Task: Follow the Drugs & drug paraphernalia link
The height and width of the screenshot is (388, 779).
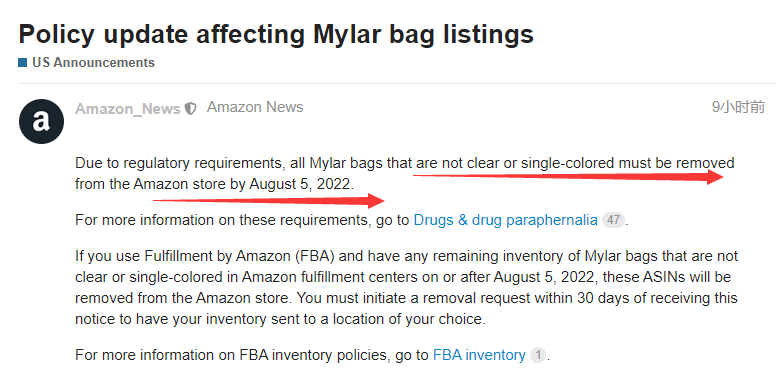Action: click(505, 220)
